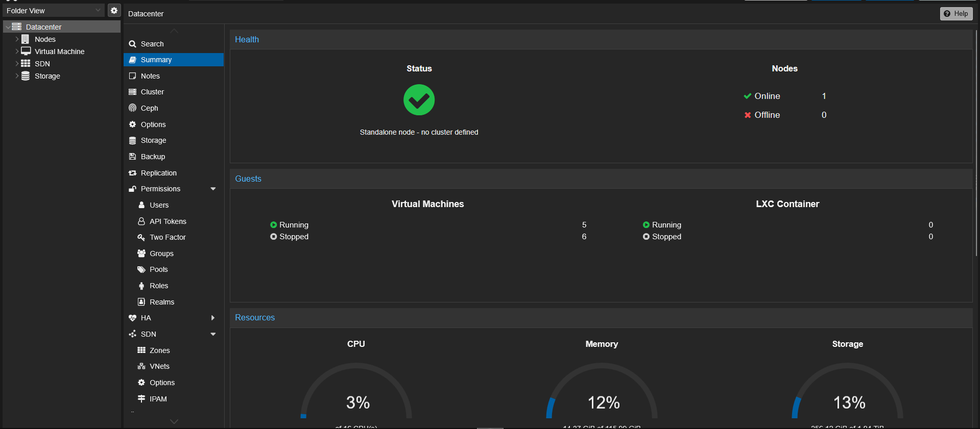The width and height of the screenshot is (980, 429).
Task: Click the HA heartbeat icon
Action: 132,318
